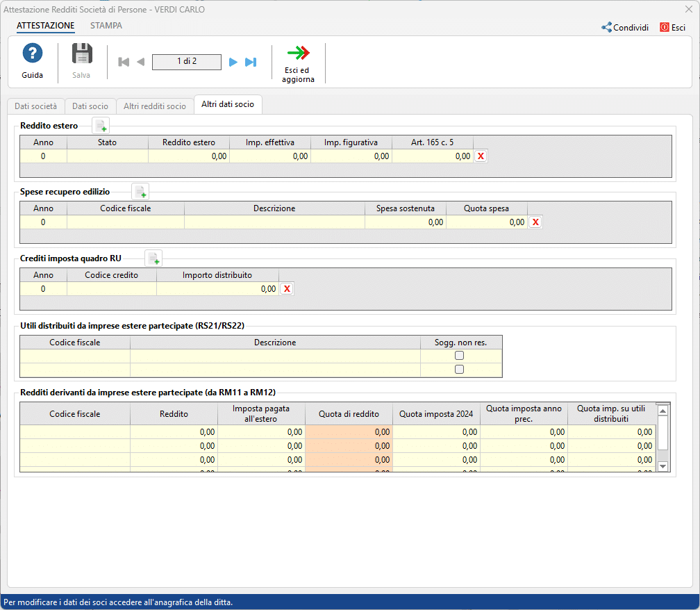This screenshot has height=610, width=700.
Task: Remove the Crediti imposta row via red X
Action: pyautogui.click(x=287, y=288)
